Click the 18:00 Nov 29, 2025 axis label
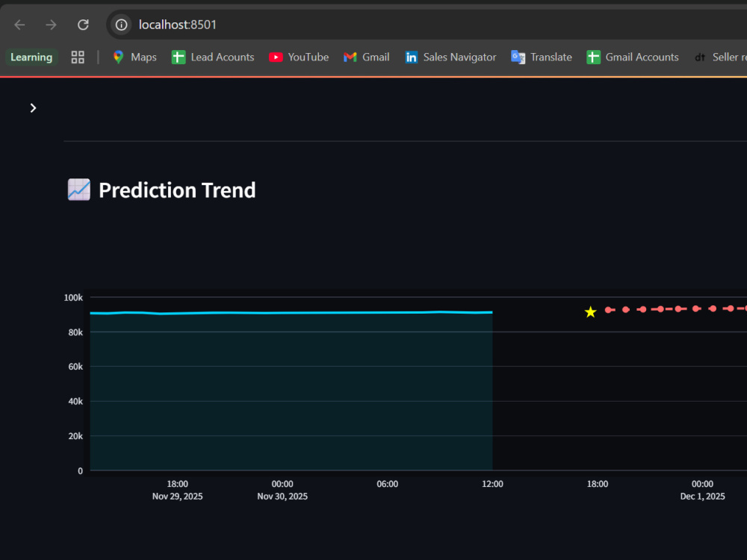 177,490
